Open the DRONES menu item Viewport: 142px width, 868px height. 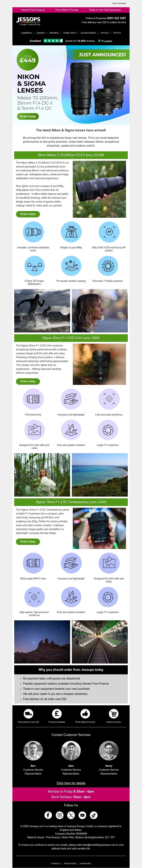click(x=54, y=33)
